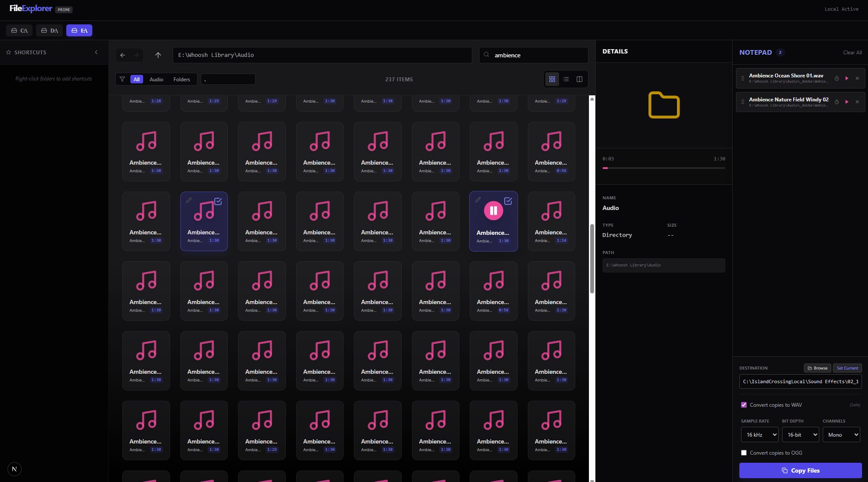
Task: Play Ambience Ocean Shore 01.wav in Notepad
Action: click(x=847, y=78)
